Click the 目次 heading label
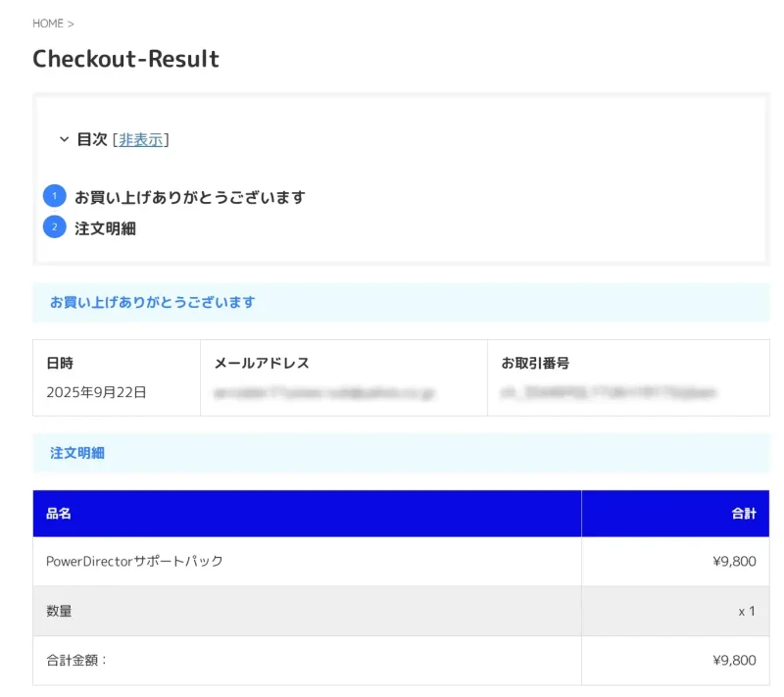The height and width of the screenshot is (697, 784). click(92, 140)
